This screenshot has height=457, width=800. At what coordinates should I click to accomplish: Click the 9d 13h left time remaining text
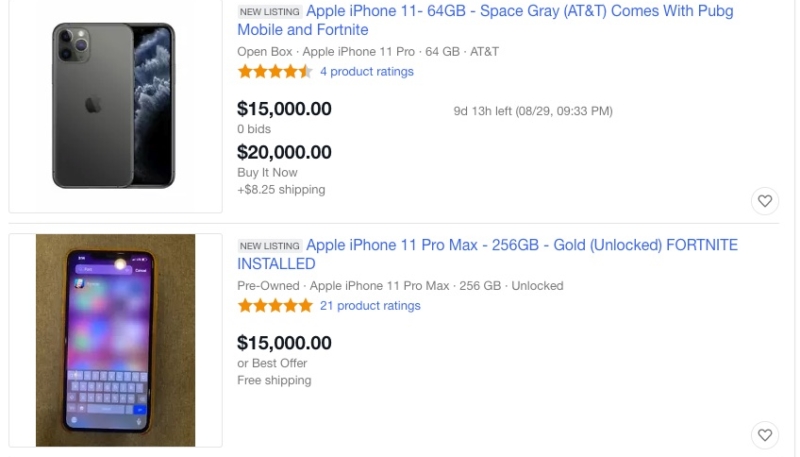click(x=532, y=111)
